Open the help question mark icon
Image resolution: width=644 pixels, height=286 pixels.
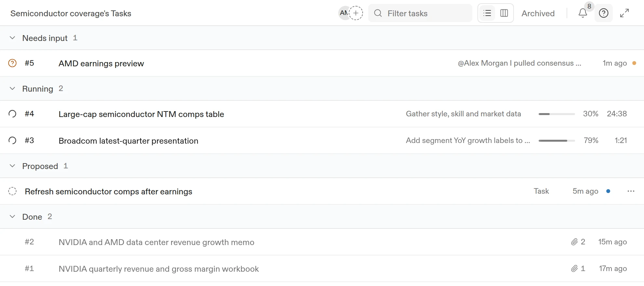click(x=604, y=13)
